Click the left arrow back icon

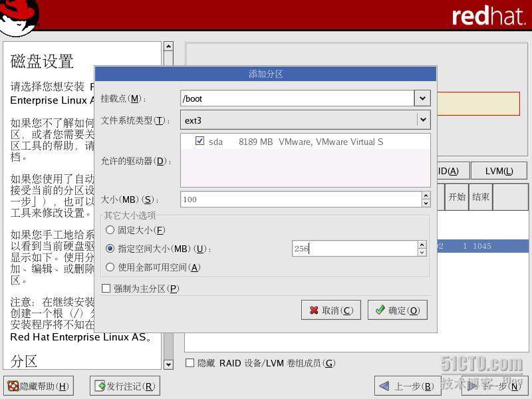(x=384, y=386)
